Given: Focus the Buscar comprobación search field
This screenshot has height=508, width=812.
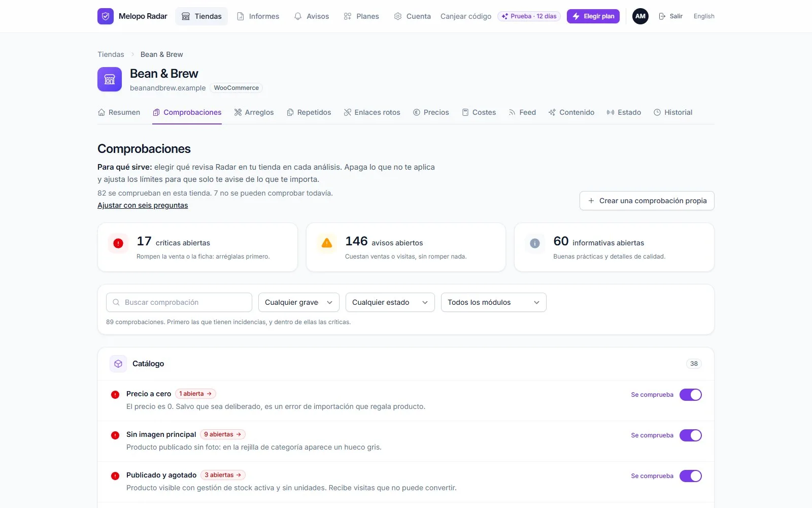Looking at the screenshot, I should pos(179,302).
